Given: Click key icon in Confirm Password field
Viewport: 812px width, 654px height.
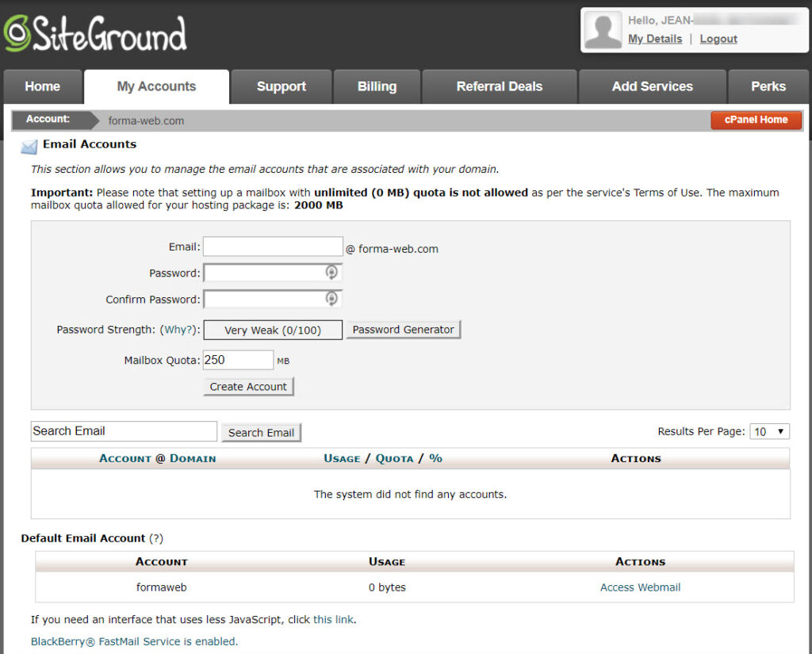Looking at the screenshot, I should pos(331,298).
